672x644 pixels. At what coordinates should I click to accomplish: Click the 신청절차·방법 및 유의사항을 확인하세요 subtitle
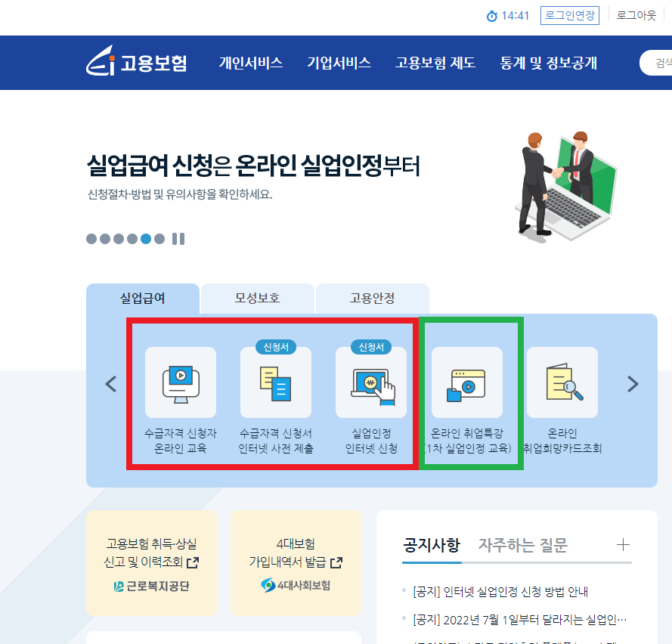[180, 194]
